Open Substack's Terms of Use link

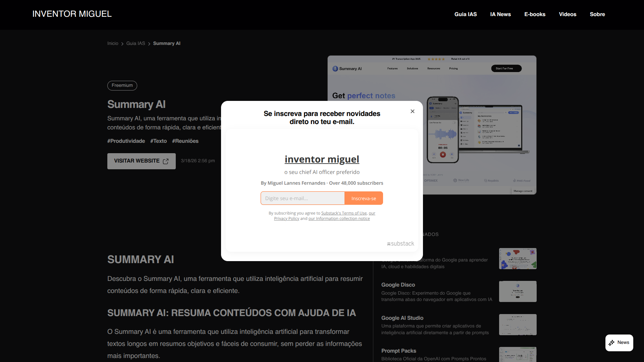click(x=344, y=213)
